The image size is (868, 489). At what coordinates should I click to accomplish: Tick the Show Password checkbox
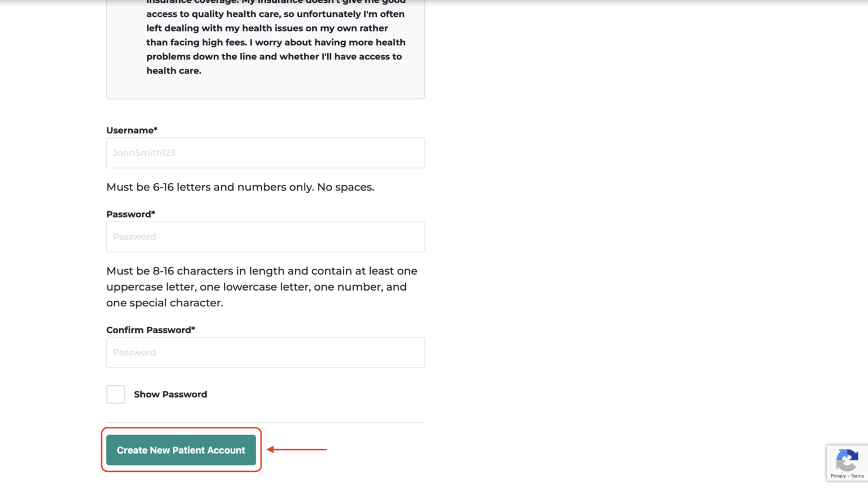(x=116, y=395)
